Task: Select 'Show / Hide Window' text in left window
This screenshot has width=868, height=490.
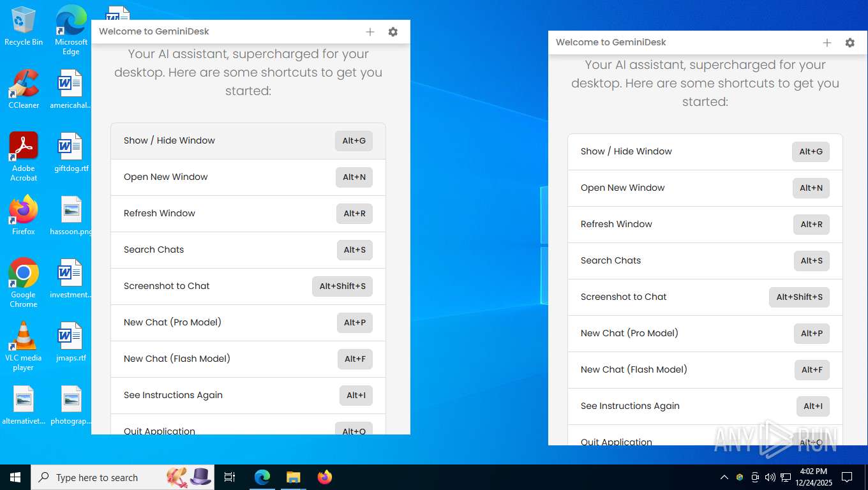Action: (169, 141)
